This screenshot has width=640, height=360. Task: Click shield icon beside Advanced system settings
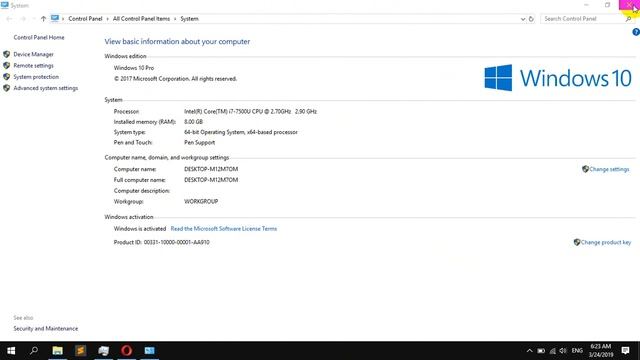point(7,88)
